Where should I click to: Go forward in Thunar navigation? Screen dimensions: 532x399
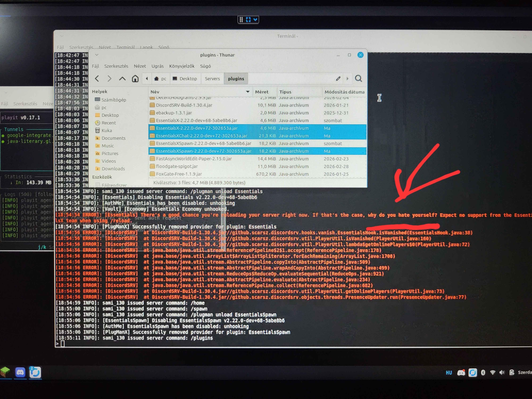coord(109,78)
